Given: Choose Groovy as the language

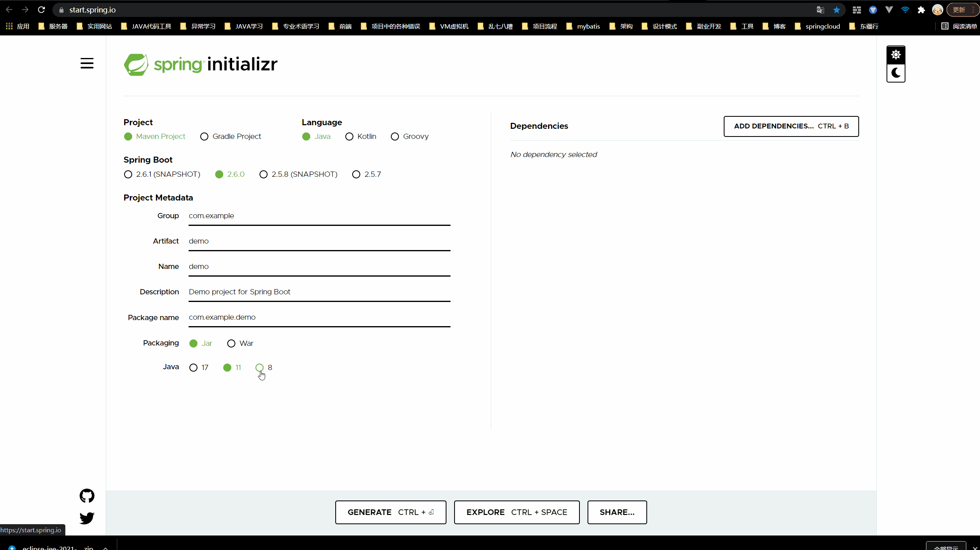Looking at the screenshot, I should coord(410,136).
